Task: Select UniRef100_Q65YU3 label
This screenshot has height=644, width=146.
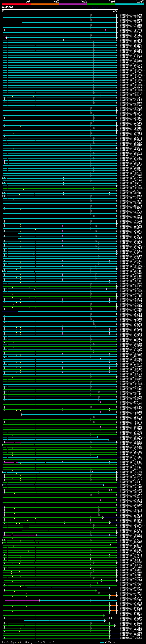Action: pos(131,273)
